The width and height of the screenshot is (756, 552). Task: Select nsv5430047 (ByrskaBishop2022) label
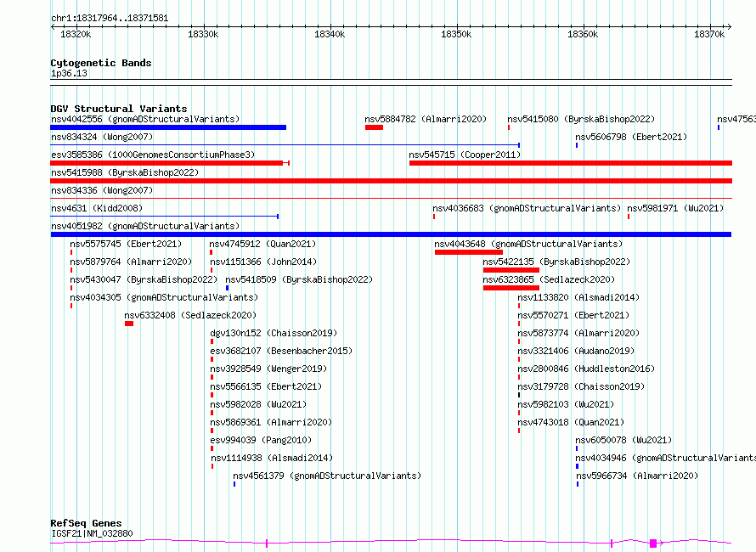tap(144, 279)
